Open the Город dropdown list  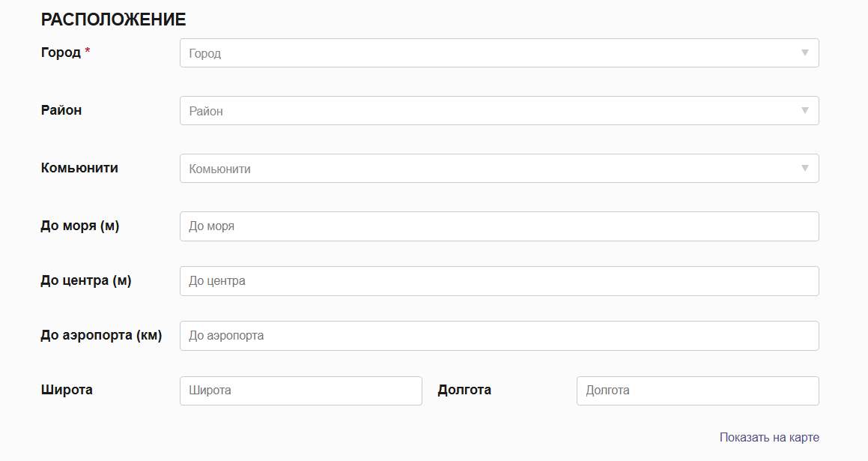click(x=487, y=53)
